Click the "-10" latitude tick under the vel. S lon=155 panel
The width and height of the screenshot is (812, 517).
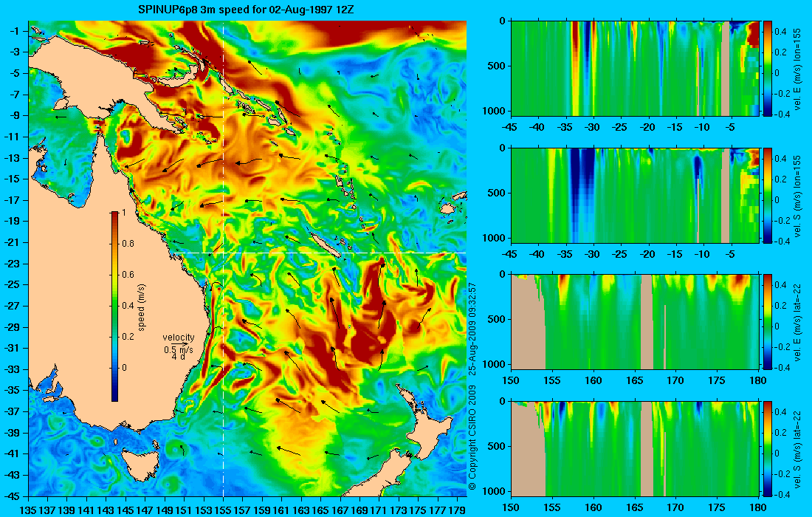tap(702, 254)
